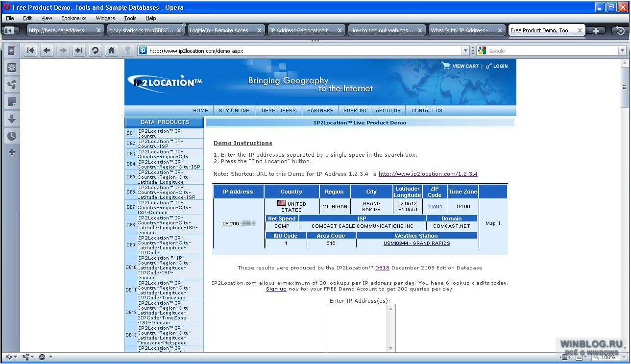Open a new tab with plus button
The height and width of the screenshot is (364, 631).
pos(596,30)
